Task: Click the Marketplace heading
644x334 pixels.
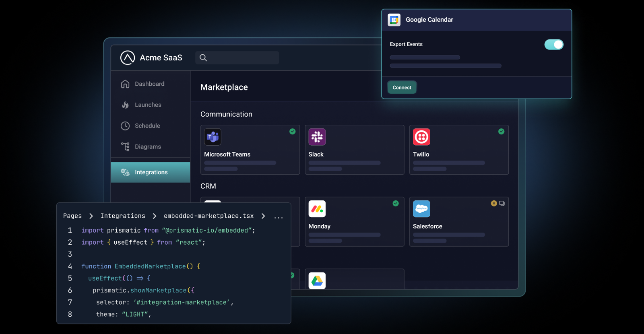Action: pos(224,87)
